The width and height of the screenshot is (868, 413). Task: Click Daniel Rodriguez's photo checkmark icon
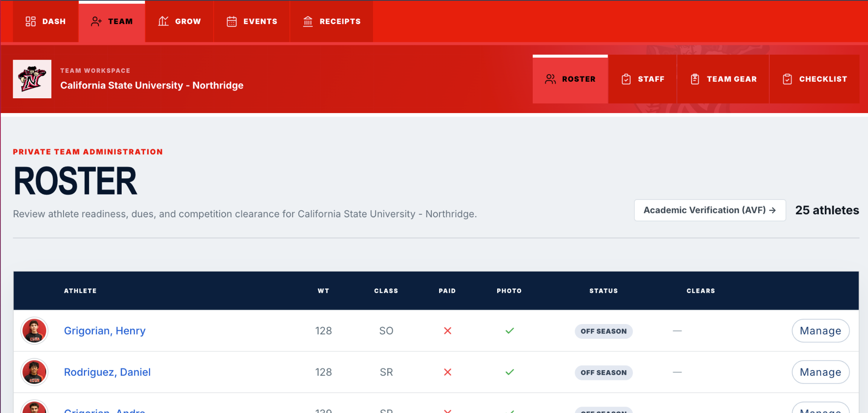[510, 372]
